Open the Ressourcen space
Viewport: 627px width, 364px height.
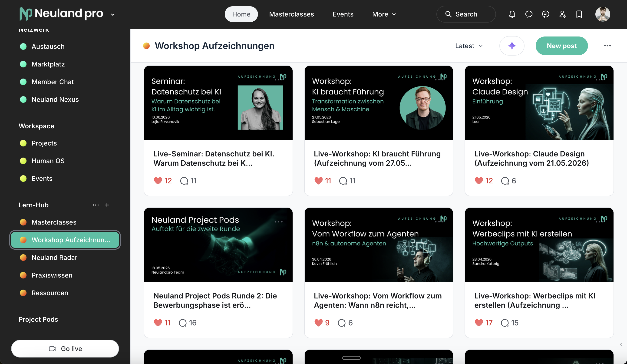tap(65, 293)
